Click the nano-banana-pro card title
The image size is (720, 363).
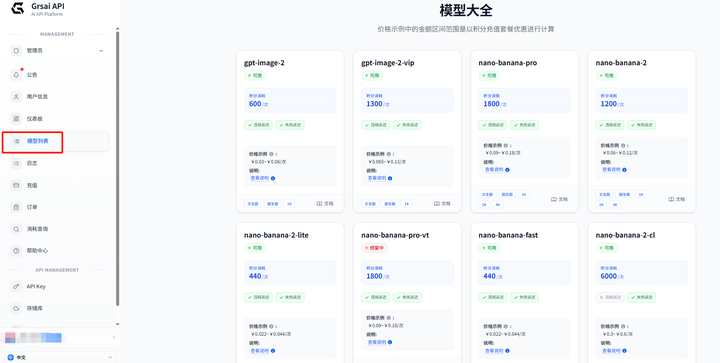point(507,63)
